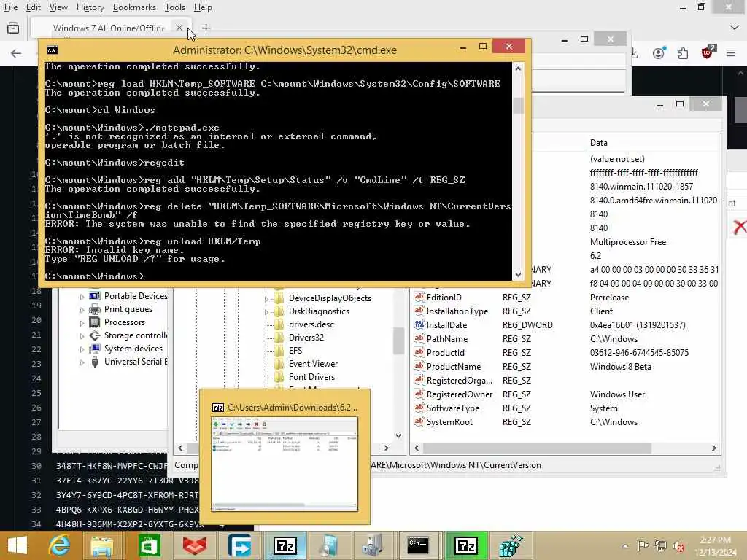This screenshot has height=560, width=747.
Task: Open Firefox Help menu
Action: (203, 7)
